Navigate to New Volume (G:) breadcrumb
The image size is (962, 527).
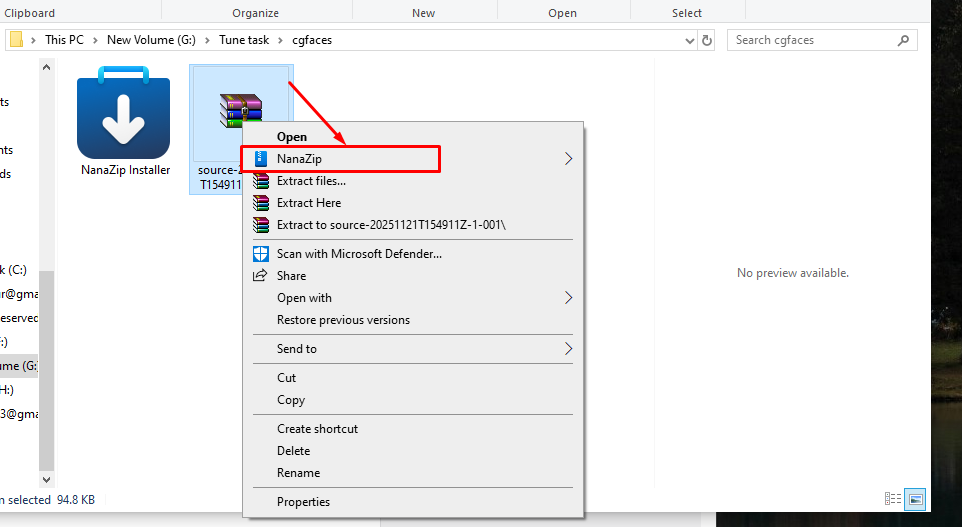(x=151, y=40)
